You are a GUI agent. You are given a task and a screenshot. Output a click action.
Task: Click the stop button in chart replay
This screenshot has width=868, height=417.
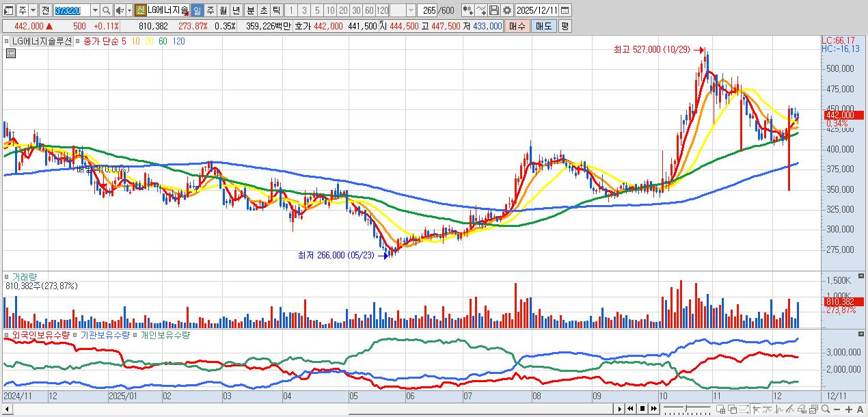642,409
